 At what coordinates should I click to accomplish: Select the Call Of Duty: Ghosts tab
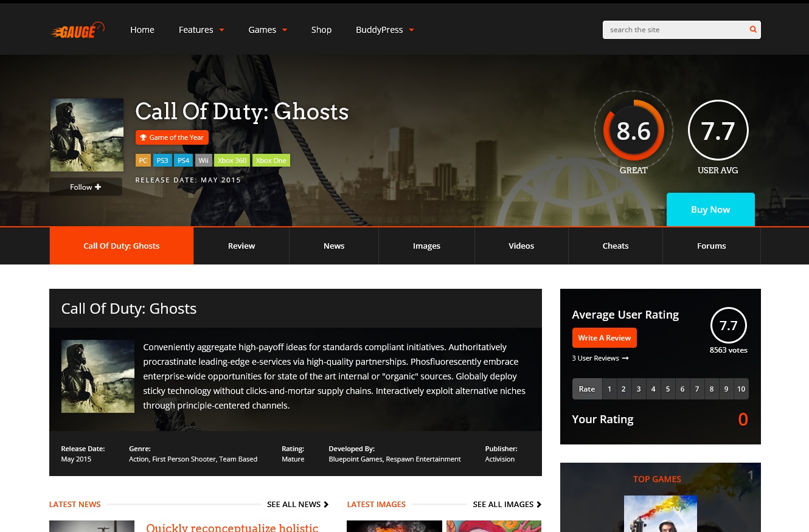click(122, 246)
